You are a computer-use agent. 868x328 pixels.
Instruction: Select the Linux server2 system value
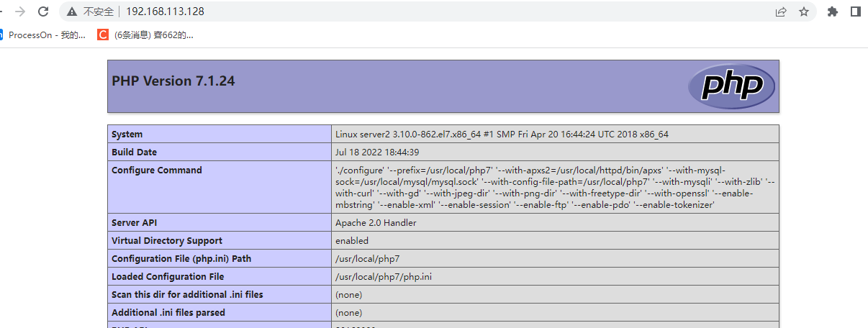(502, 135)
